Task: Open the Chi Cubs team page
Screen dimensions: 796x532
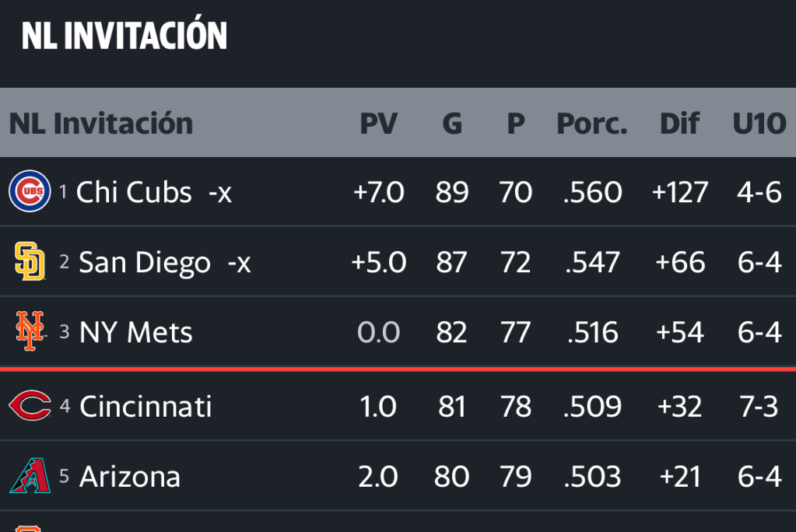Action: point(134,192)
